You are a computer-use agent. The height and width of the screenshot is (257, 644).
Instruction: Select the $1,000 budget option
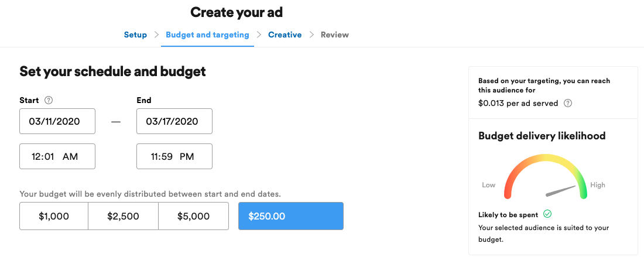coord(54,216)
